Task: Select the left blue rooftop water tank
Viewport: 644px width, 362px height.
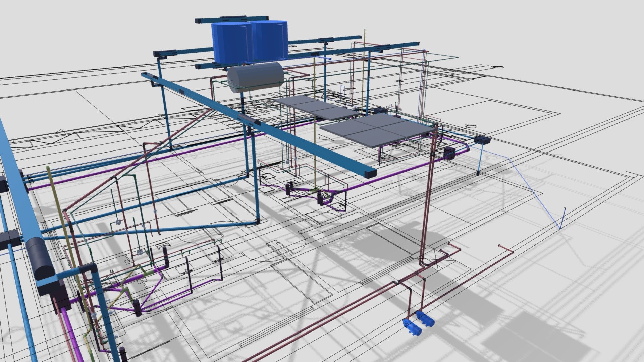Action: [x=231, y=43]
